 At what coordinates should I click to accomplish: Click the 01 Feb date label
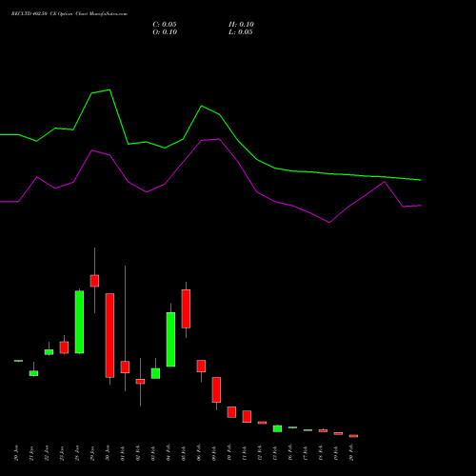click(x=123, y=453)
